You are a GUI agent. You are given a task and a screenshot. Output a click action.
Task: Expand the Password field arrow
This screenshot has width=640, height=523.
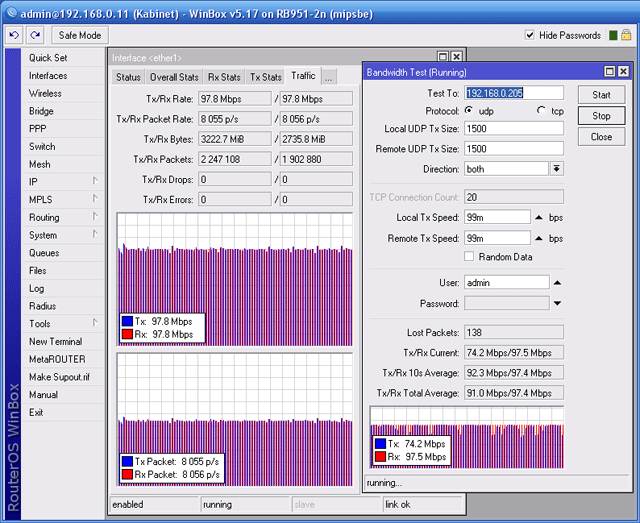click(x=558, y=303)
